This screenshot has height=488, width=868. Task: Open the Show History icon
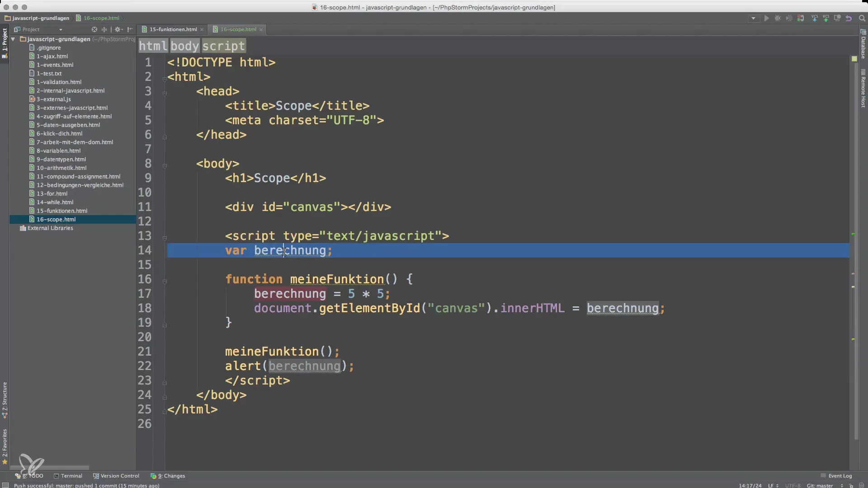[x=837, y=19]
